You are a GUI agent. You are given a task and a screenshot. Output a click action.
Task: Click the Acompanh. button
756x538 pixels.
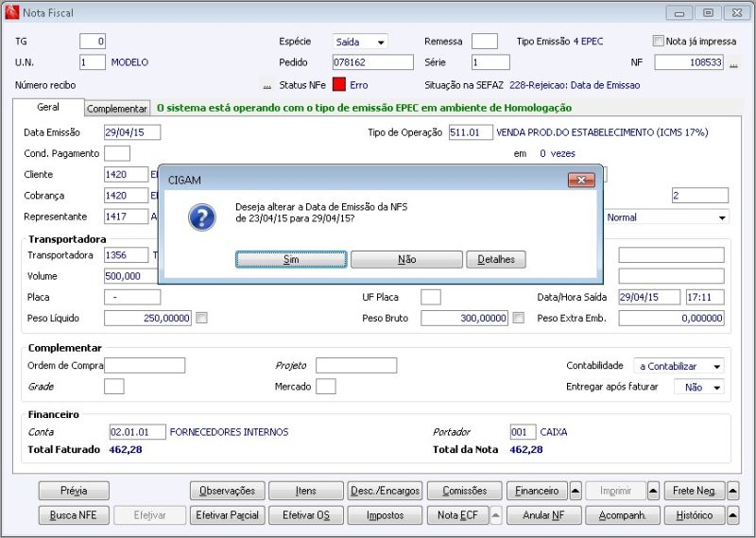(x=623, y=515)
